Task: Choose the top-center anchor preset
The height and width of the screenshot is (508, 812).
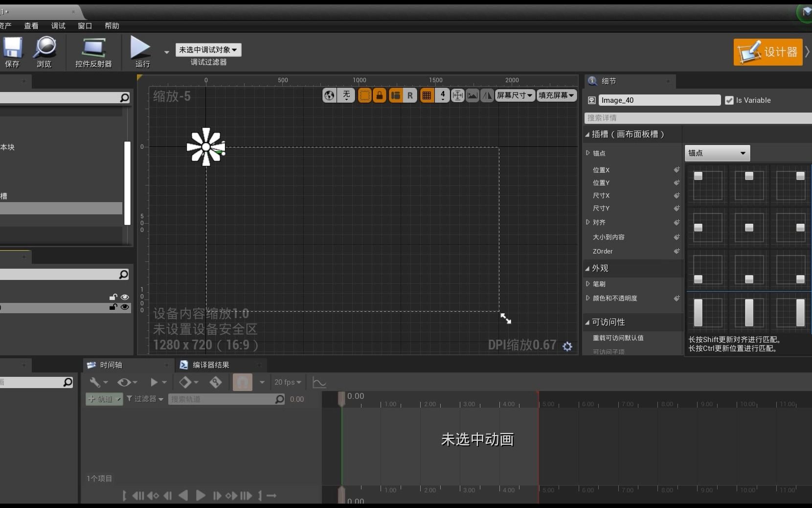Action: point(749,185)
